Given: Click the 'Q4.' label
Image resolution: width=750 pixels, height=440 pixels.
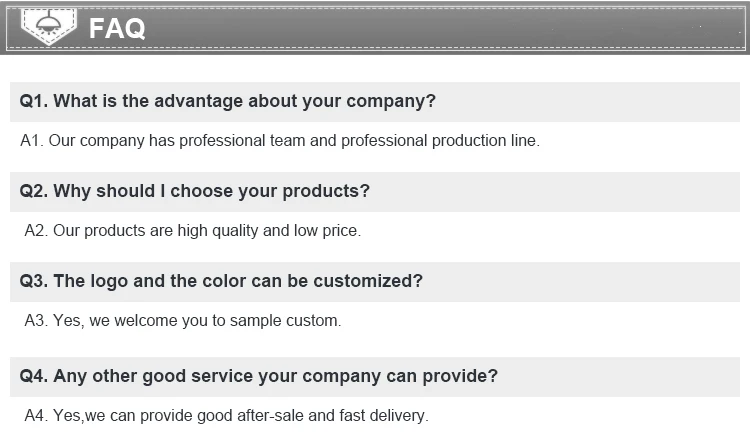Looking at the screenshot, I should coord(33,376).
